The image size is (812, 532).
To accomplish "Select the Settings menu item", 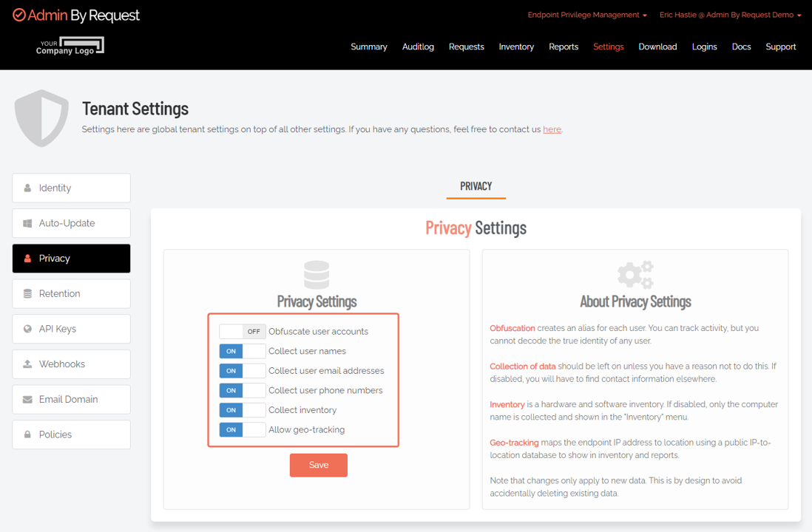I will [x=609, y=47].
